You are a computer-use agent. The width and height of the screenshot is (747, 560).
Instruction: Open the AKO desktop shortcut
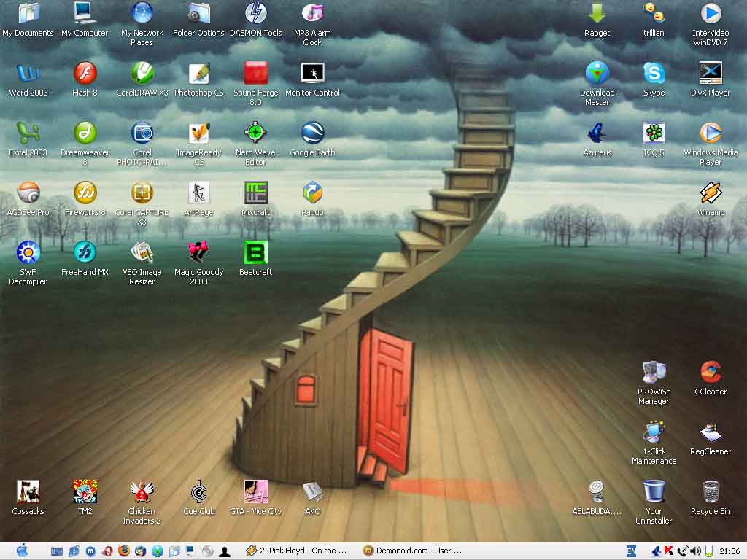pos(312,491)
